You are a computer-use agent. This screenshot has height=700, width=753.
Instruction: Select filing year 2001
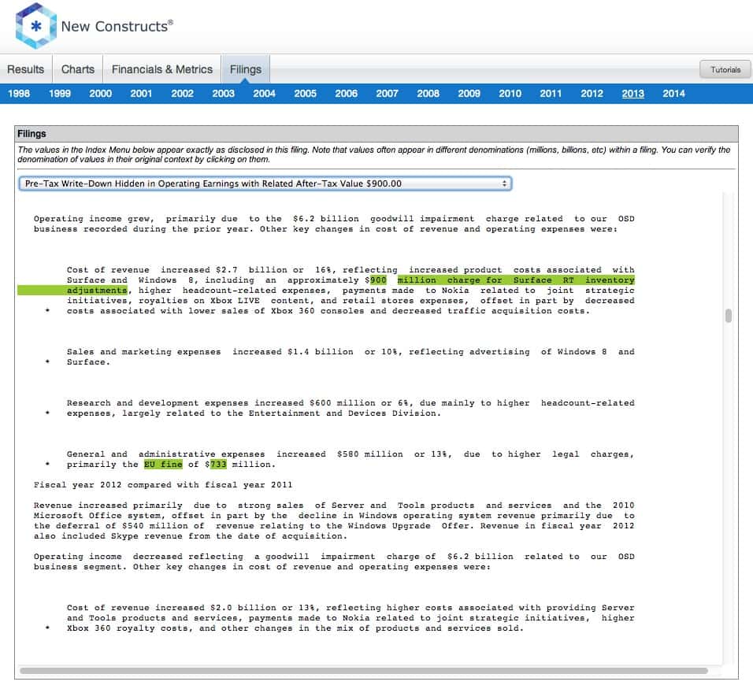point(141,94)
